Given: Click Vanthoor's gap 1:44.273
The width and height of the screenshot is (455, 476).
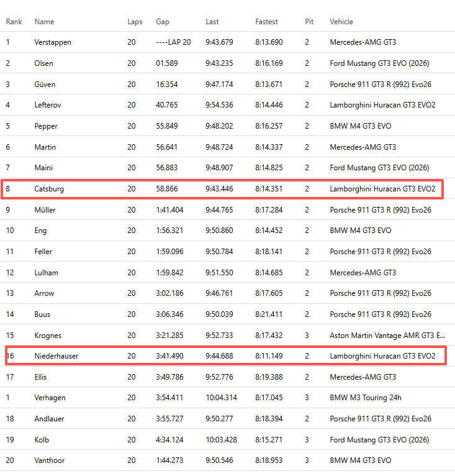Looking at the screenshot, I should coord(169,460).
